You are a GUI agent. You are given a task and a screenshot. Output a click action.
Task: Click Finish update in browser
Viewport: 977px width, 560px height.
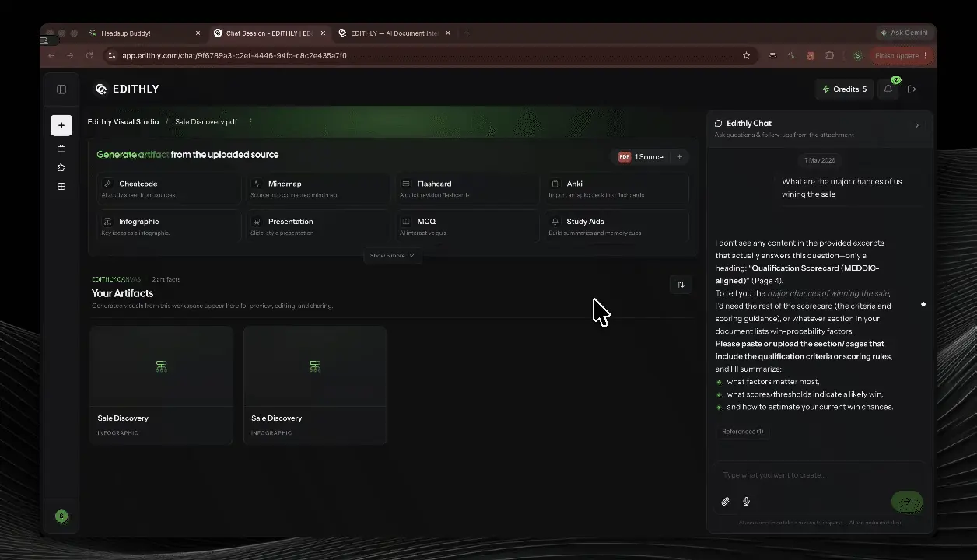click(902, 56)
